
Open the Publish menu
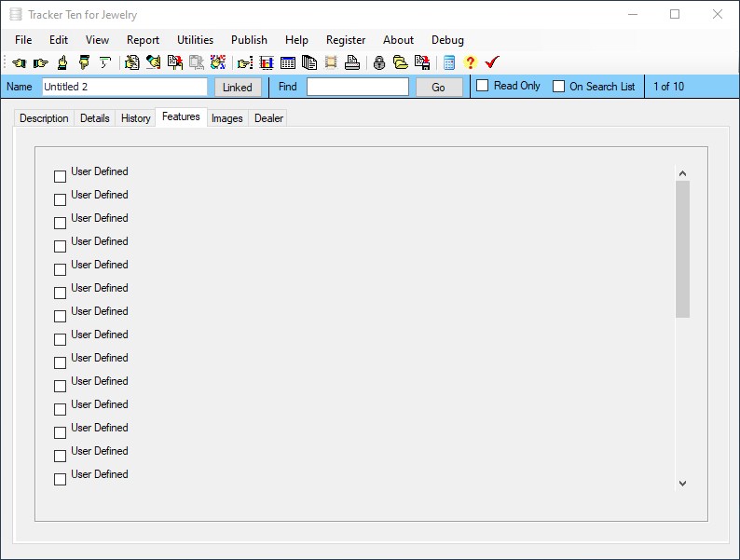tap(249, 40)
